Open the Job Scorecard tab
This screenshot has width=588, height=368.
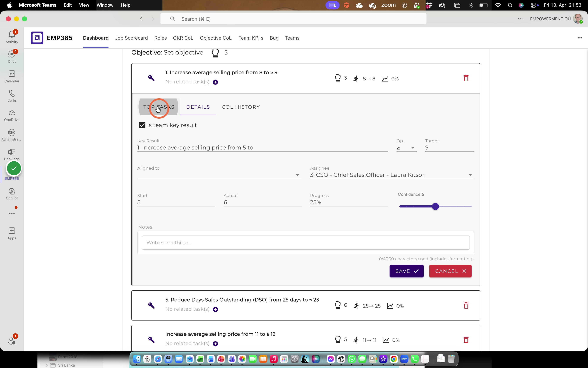click(x=131, y=38)
